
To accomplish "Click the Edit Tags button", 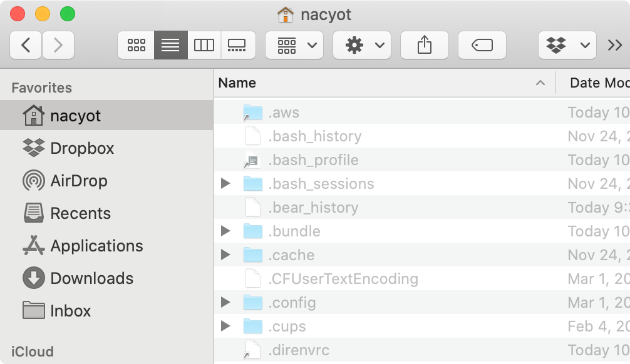I will [x=482, y=45].
